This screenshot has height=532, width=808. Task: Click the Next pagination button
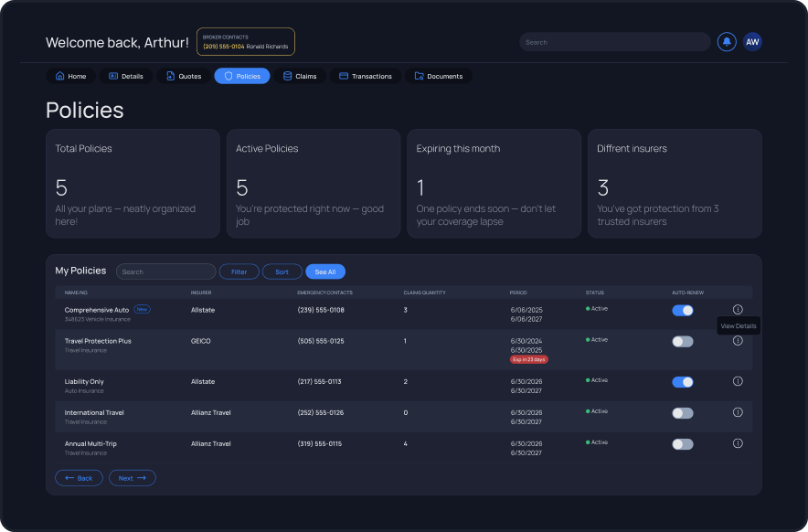tap(132, 477)
